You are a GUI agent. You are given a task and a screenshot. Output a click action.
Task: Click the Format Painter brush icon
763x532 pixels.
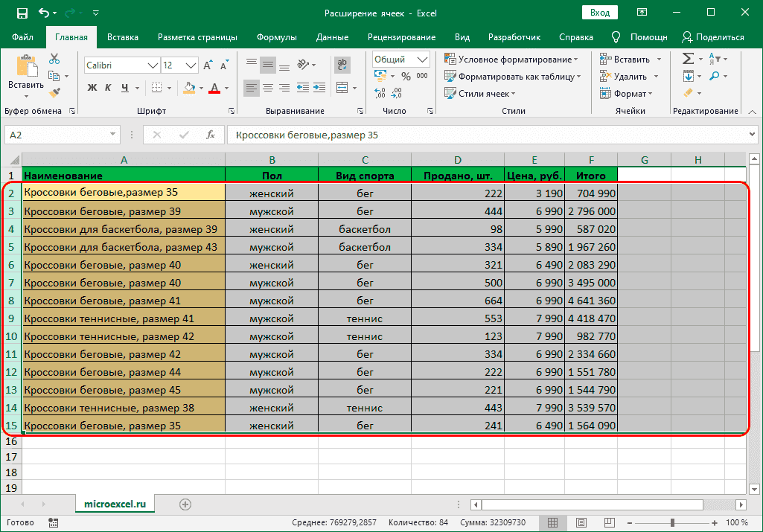[54, 92]
